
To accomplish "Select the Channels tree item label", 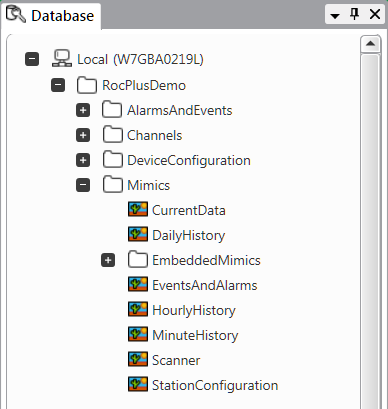I will (155, 135).
